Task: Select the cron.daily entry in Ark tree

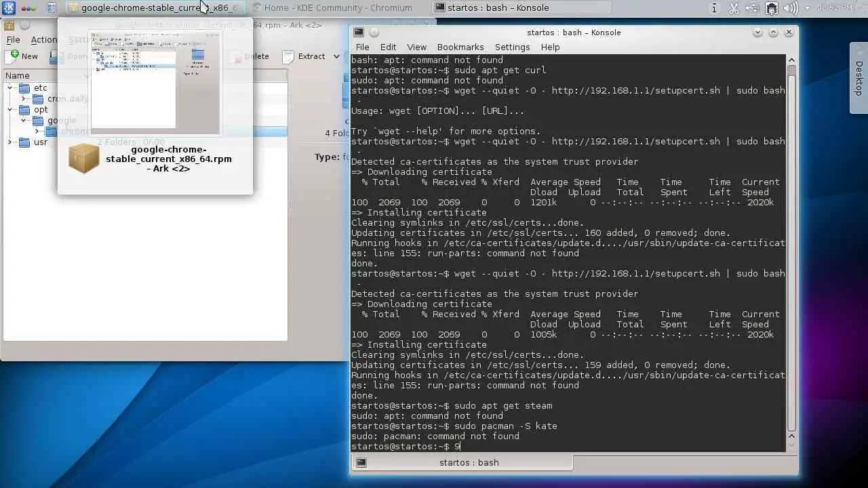Action: coord(68,99)
